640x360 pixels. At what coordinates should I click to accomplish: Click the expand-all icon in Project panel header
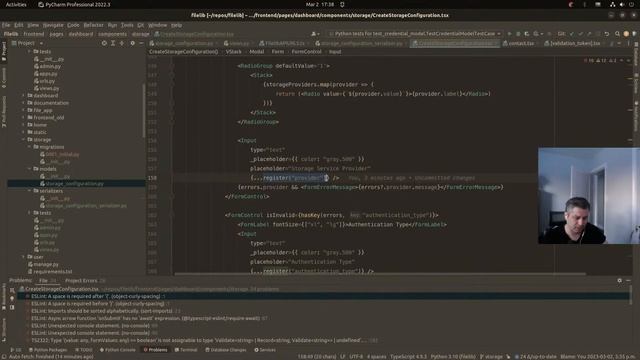[113, 43]
